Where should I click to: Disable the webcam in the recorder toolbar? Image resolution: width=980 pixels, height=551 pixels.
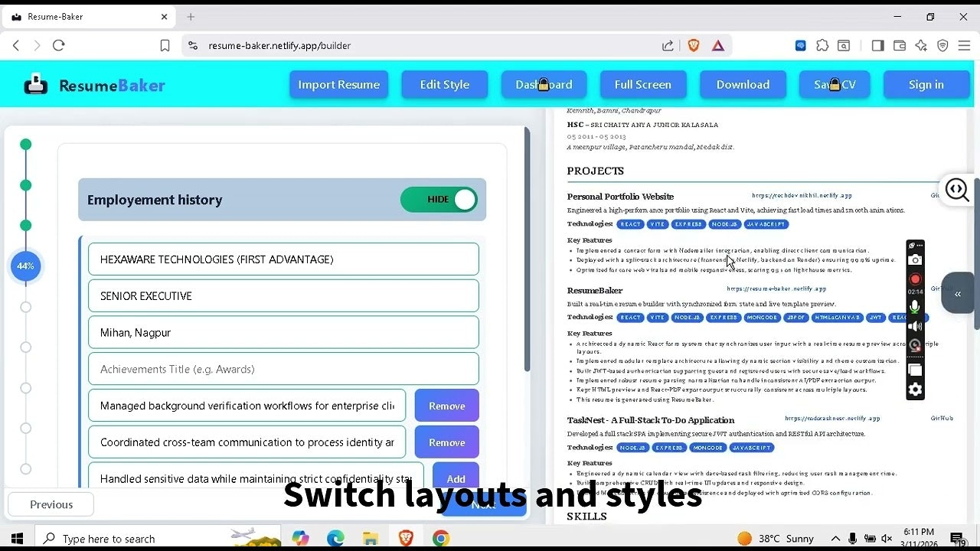click(915, 346)
